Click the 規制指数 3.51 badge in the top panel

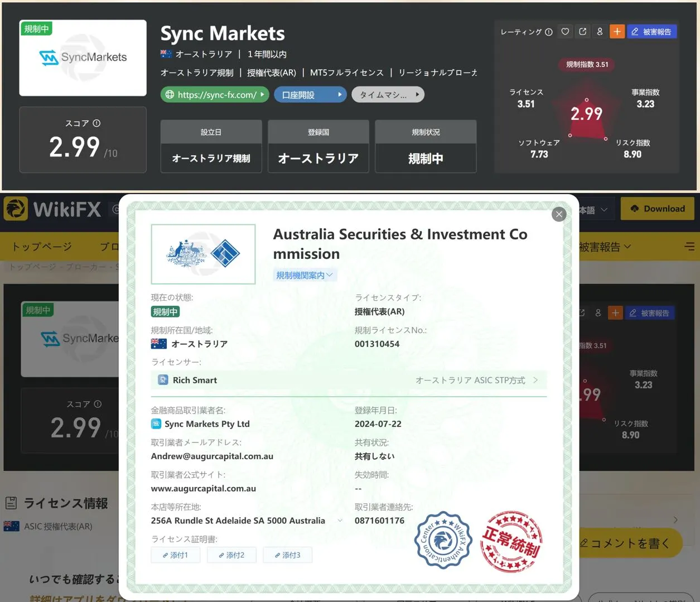click(x=587, y=64)
